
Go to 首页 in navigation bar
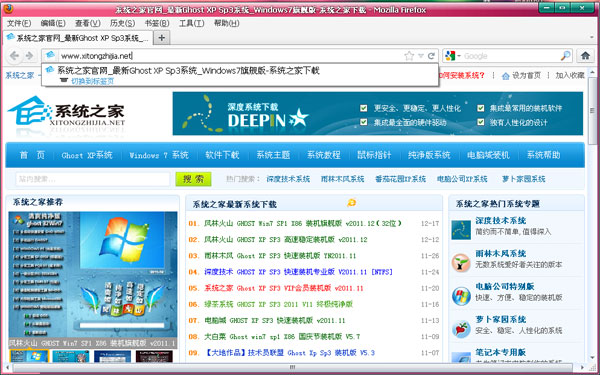32,155
